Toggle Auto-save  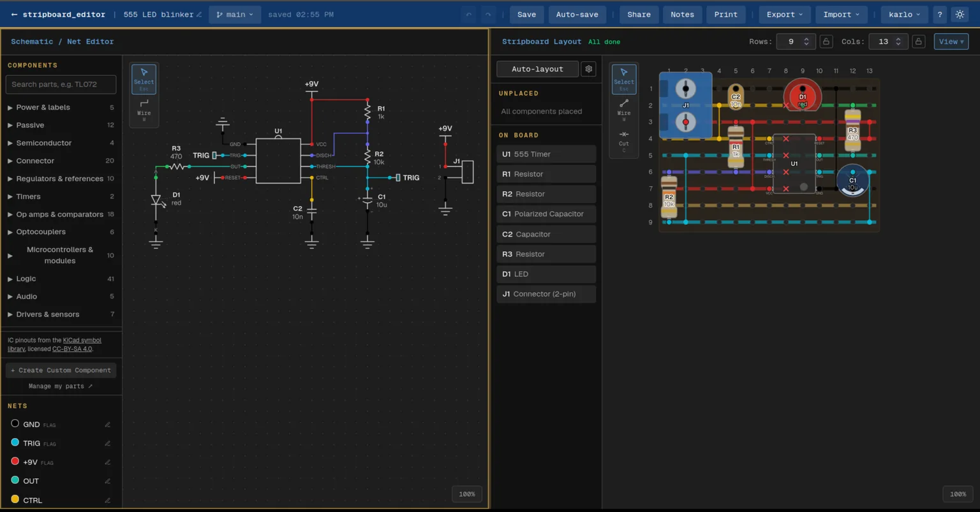coord(577,15)
